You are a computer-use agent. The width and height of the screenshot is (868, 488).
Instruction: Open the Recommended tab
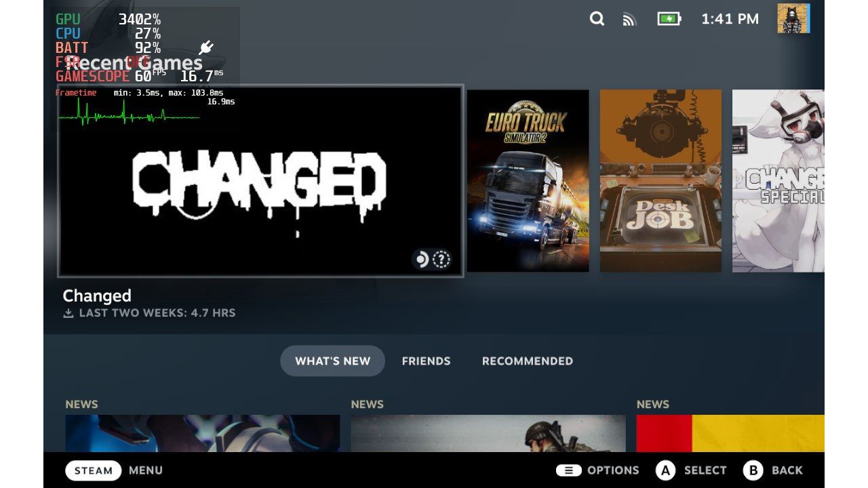pos(528,361)
